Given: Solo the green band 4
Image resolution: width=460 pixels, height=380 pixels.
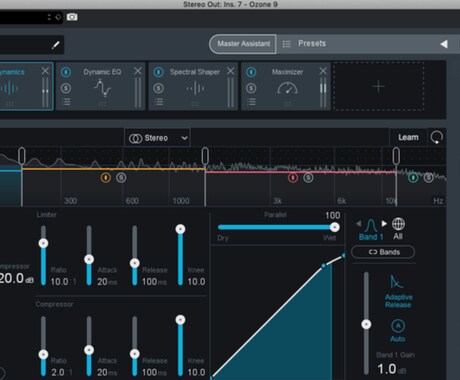Looking at the screenshot, I should pos(429,178).
